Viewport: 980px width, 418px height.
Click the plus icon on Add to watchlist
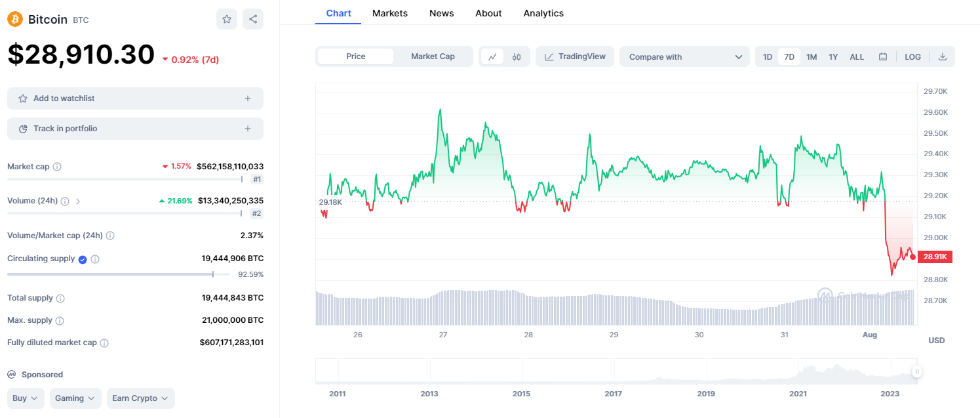pos(248,98)
